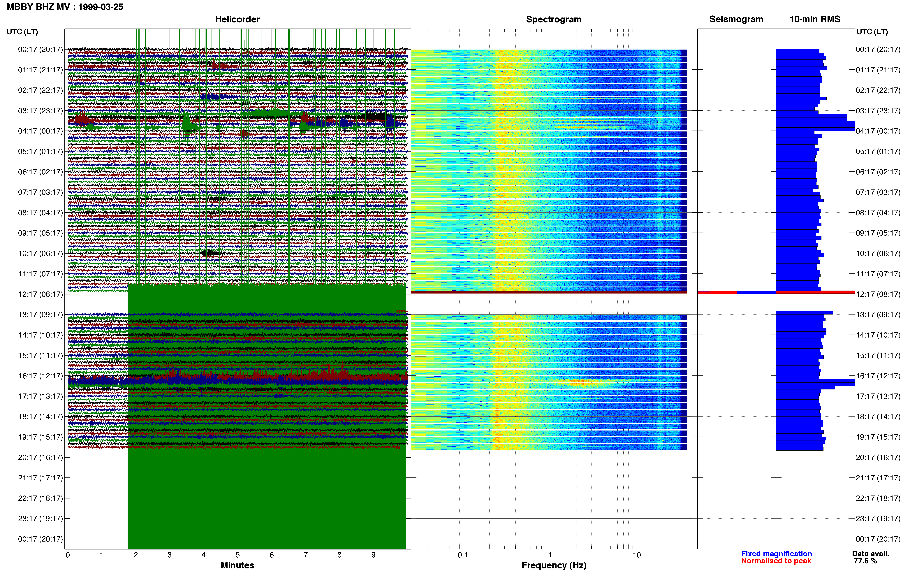
Task: Click the 0.1 tick on Frequency axis
Action: pyautogui.click(x=463, y=555)
